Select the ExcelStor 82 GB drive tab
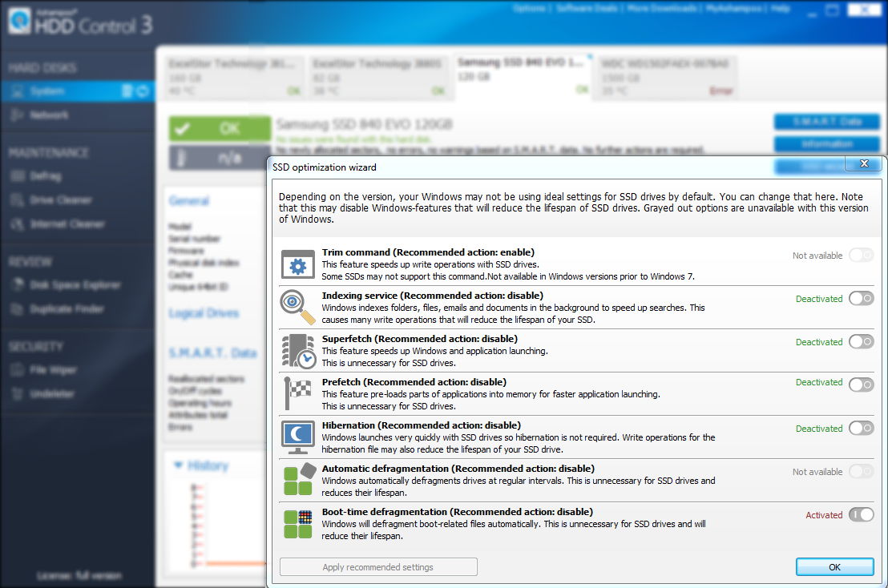Viewport: 888px width, 588px height. [378, 77]
